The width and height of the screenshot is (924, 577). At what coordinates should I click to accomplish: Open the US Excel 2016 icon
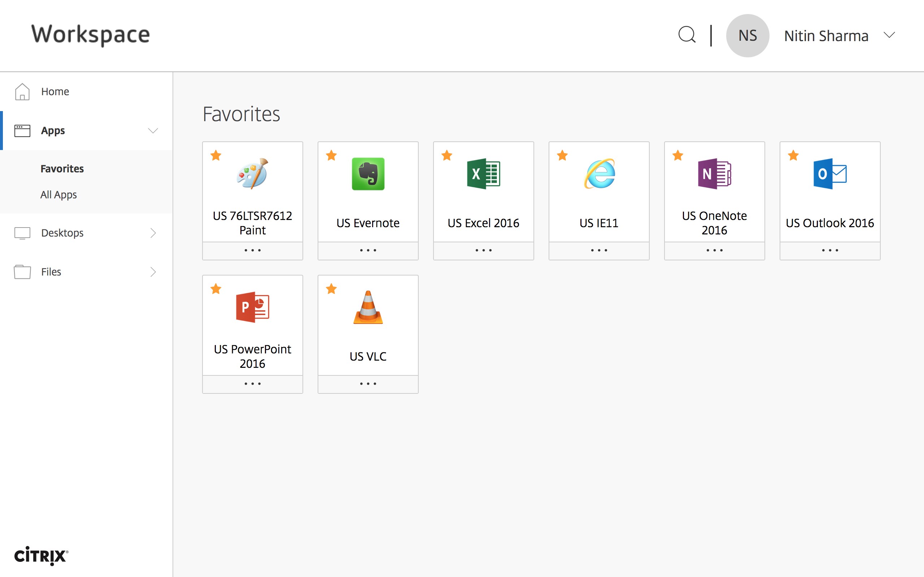(483, 174)
